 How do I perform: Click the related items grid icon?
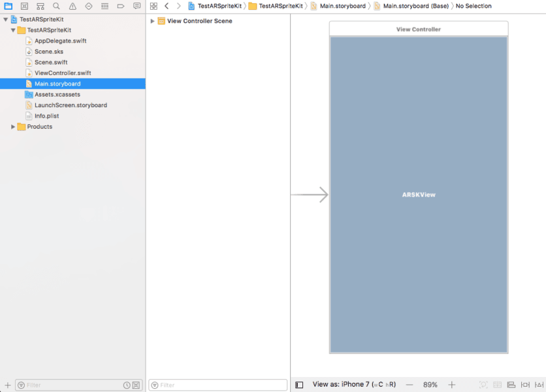coord(153,6)
